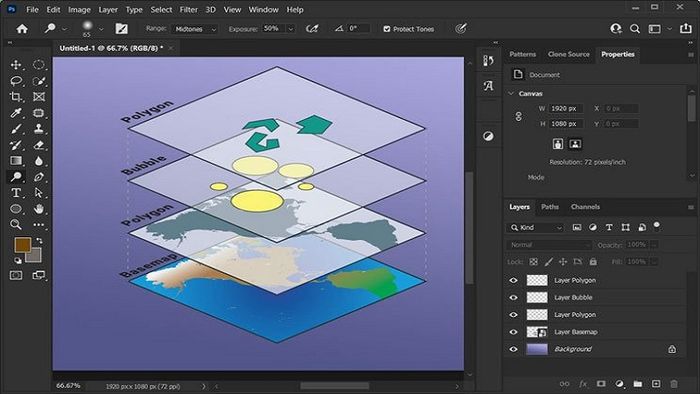Open the Layer menu
700x394 pixels.
point(108,9)
